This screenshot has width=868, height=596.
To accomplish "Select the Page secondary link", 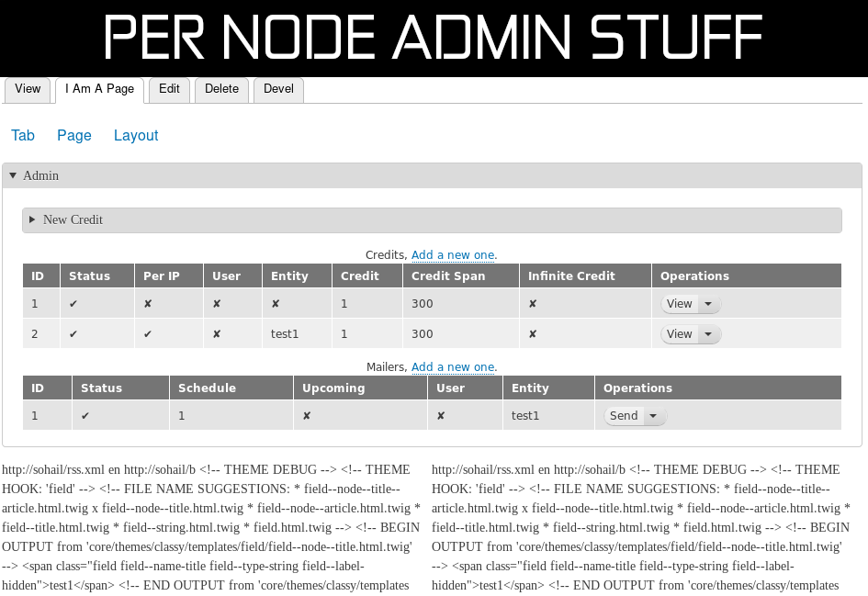I will 74,136.
